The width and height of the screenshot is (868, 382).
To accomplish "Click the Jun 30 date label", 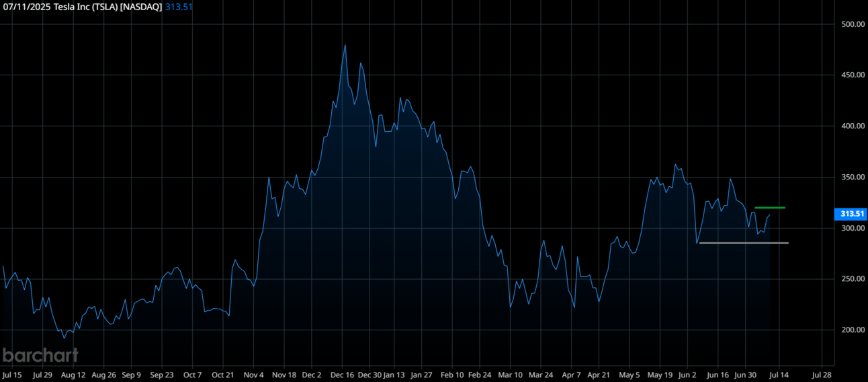I will [746, 375].
